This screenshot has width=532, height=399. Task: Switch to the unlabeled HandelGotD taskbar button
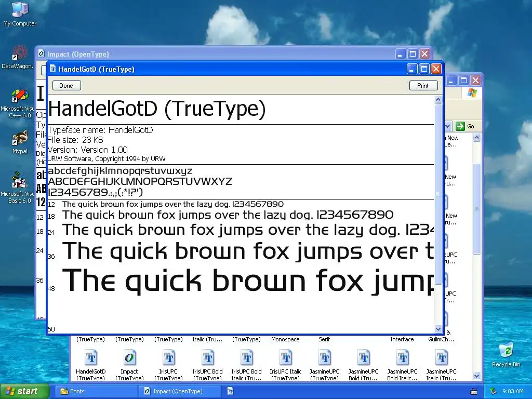(231, 391)
